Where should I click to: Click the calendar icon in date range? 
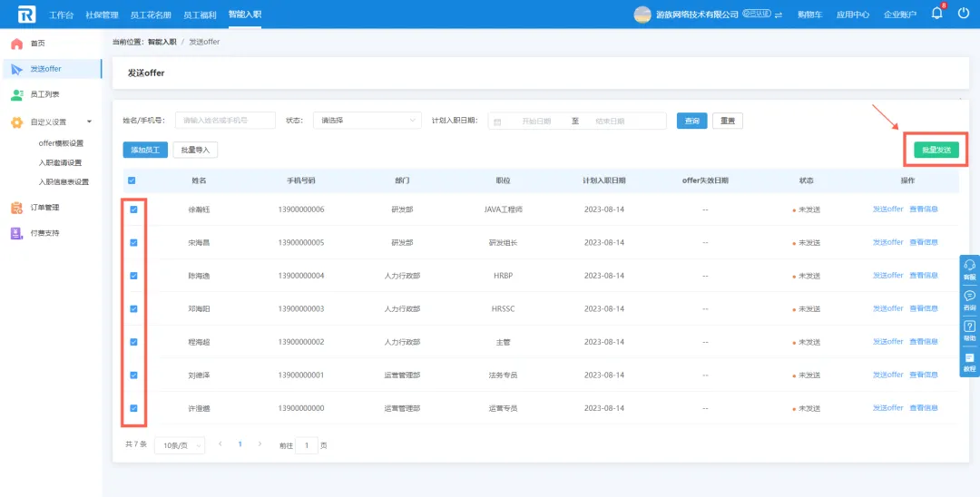click(497, 122)
